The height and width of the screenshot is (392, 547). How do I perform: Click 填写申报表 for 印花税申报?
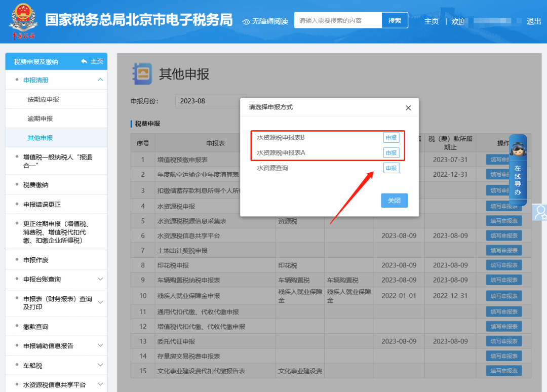click(x=504, y=265)
